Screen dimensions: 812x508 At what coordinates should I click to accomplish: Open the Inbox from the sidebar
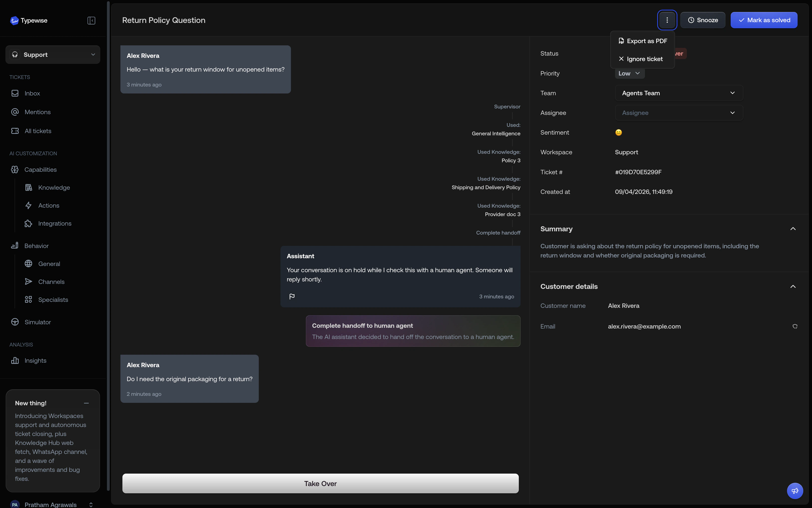pyautogui.click(x=32, y=93)
